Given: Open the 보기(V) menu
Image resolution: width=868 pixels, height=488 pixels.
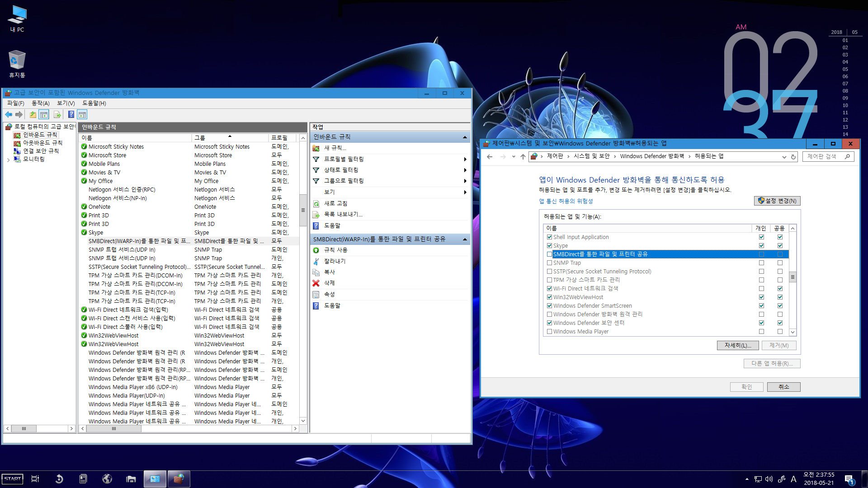Looking at the screenshot, I should [x=66, y=103].
